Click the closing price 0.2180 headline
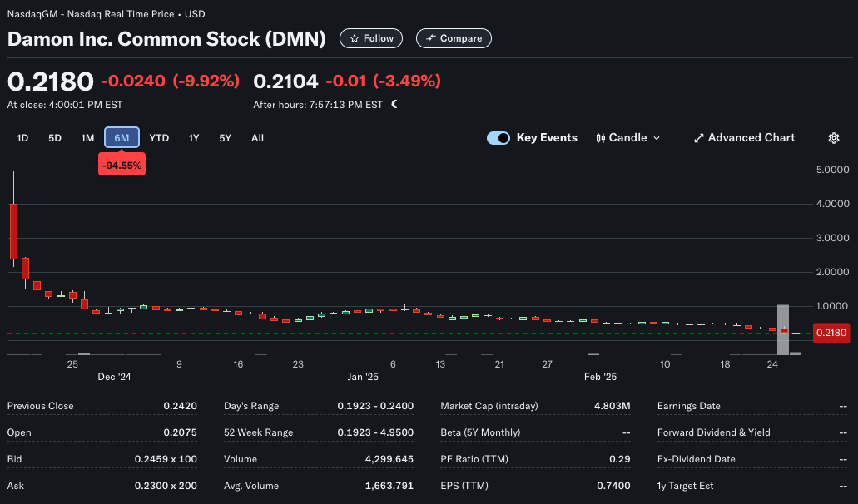Viewport: 858px width, 504px height. click(x=50, y=82)
